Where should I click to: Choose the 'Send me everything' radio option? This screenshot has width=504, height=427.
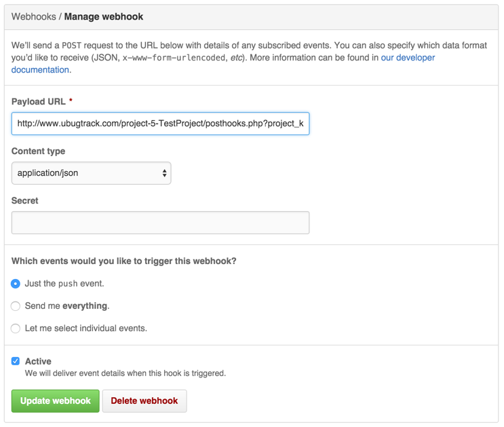16,306
